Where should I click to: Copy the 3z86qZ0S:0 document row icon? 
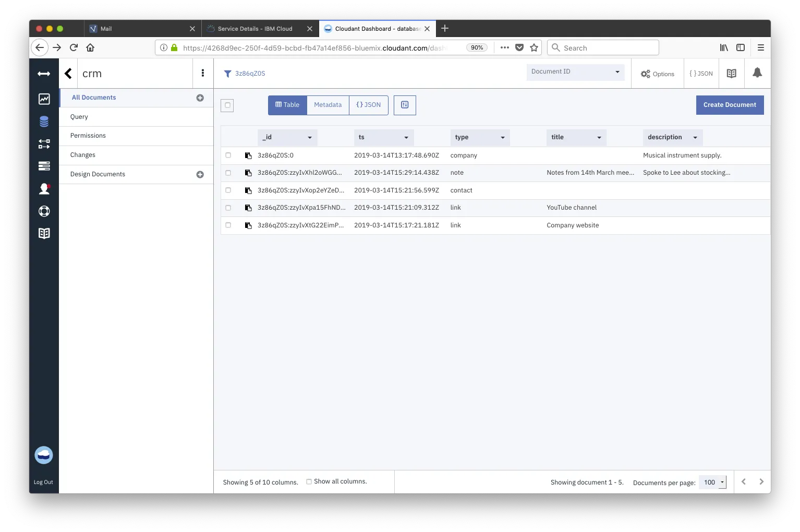(248, 155)
